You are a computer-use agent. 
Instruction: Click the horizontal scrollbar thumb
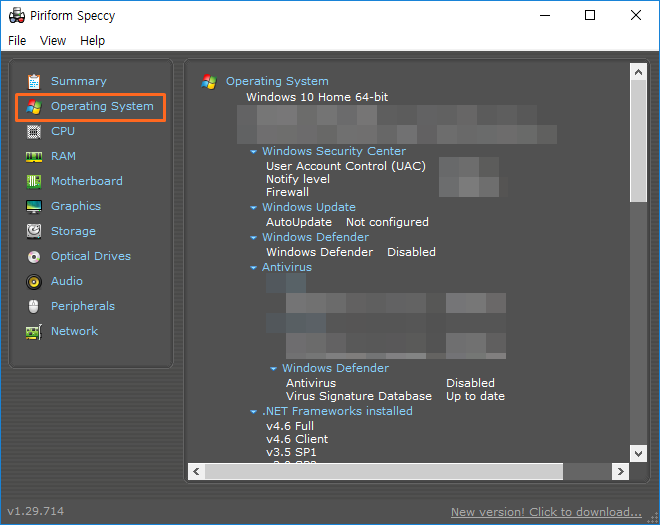(384, 472)
